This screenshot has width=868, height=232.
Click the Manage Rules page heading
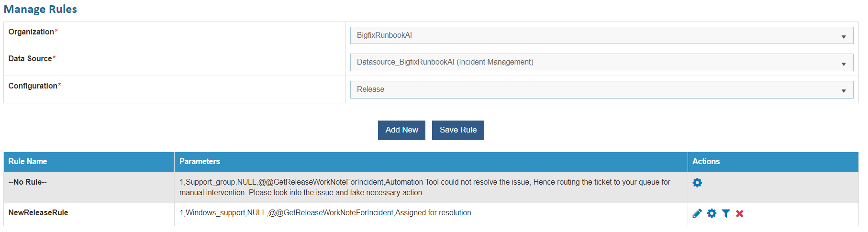click(40, 10)
